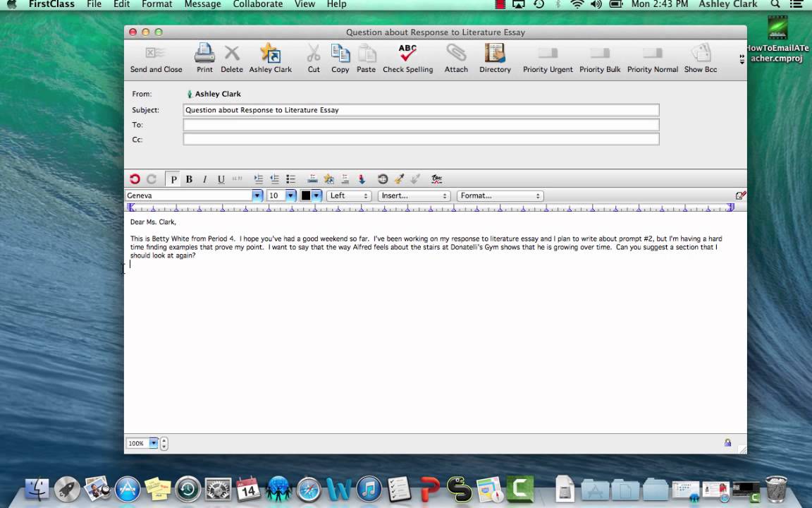Toggle Plain text P button
This screenshot has width=812, height=508.
pyautogui.click(x=173, y=179)
